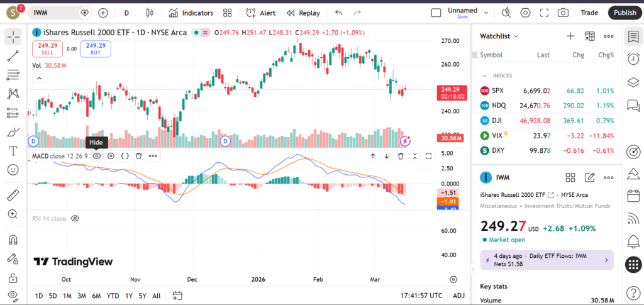
Task: Collapse the indicator legend under Vol
Action: pos(39,78)
